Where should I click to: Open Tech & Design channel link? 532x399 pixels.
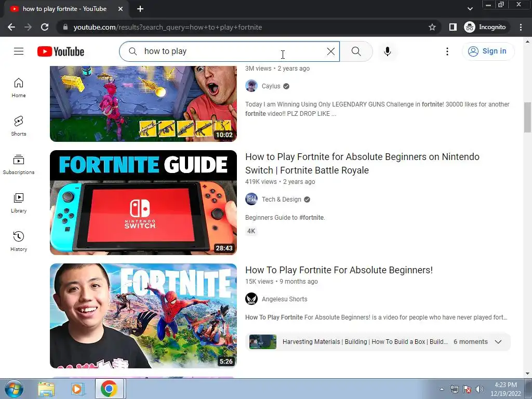tap(281, 199)
